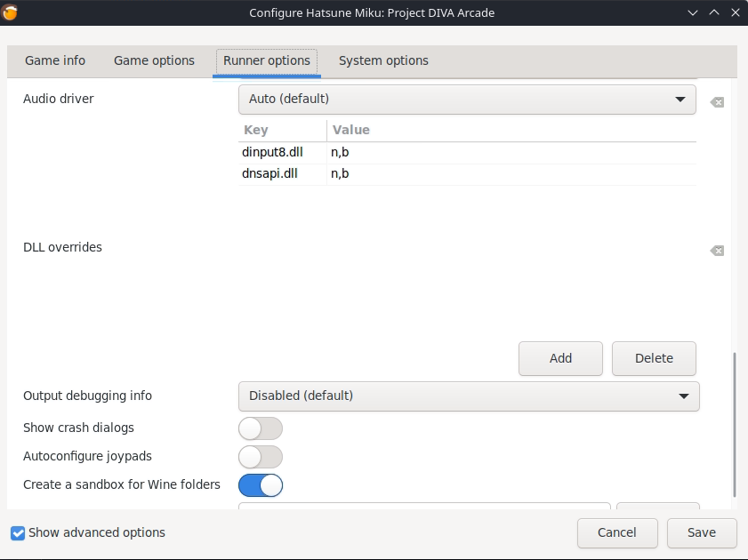Open the Output debugging info dropdown

(x=467, y=396)
